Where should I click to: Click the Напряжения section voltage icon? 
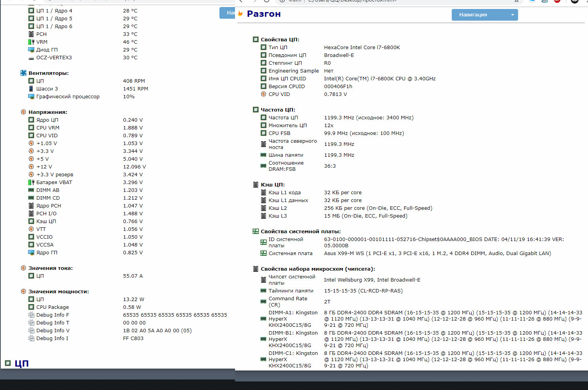tap(23, 112)
